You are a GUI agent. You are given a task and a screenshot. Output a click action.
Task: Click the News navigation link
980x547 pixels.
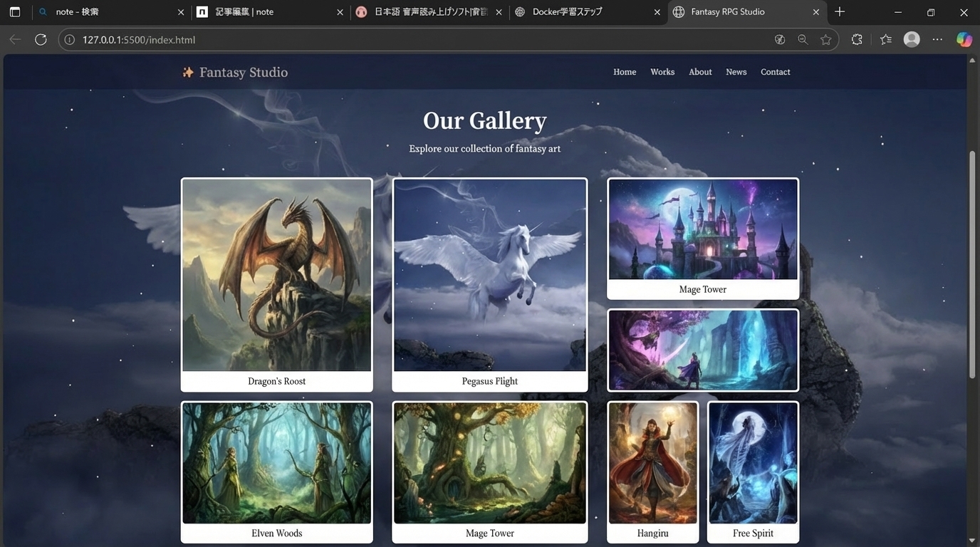736,72
